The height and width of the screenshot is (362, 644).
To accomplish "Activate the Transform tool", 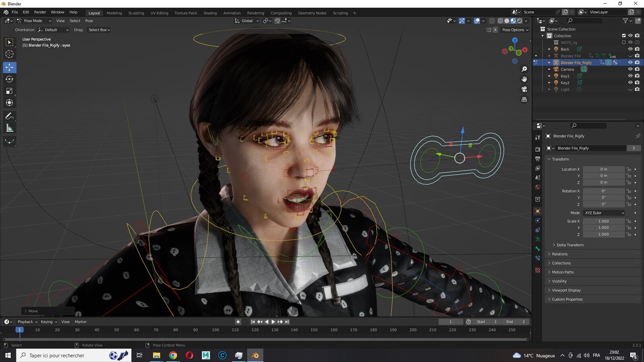I will [x=9, y=103].
